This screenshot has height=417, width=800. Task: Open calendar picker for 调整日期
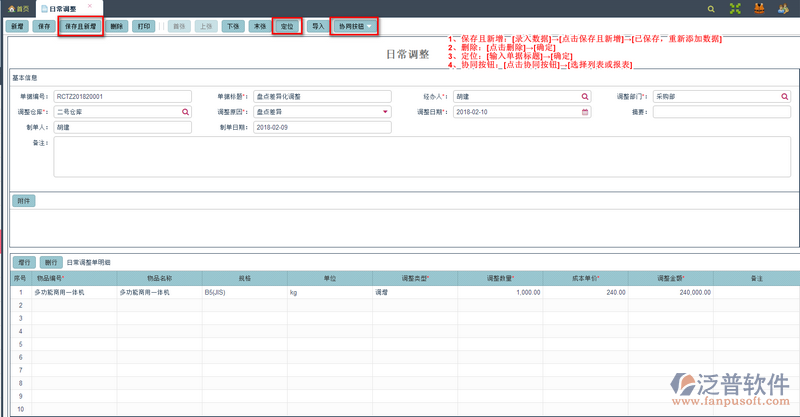(x=586, y=112)
